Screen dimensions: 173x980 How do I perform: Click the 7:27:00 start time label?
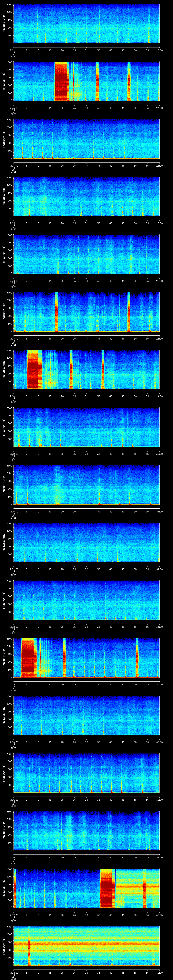tap(14, 339)
